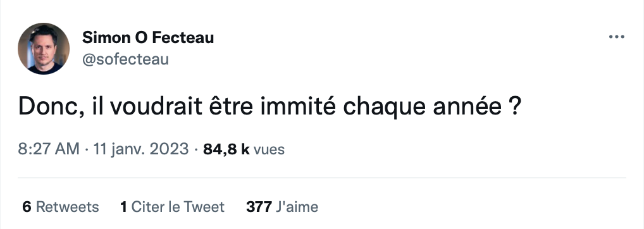This screenshot has width=644, height=229.
Task: View the 84,8 k vues count
Action: [244, 149]
